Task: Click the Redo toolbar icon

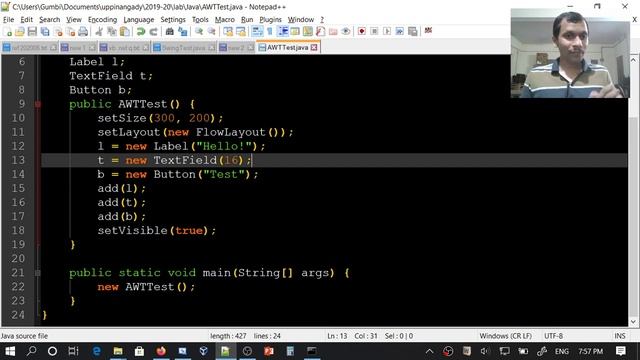Action: point(153,31)
